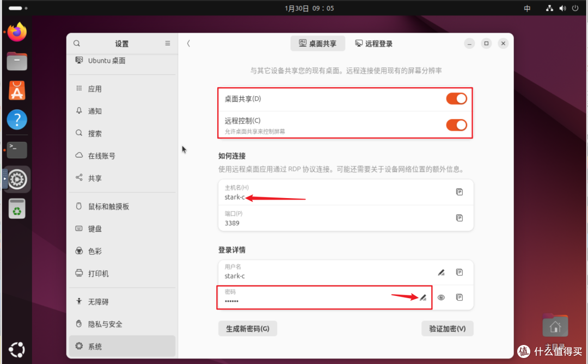Turn off the 桌面共享 switch
This screenshot has height=364, width=588.
(456, 98)
